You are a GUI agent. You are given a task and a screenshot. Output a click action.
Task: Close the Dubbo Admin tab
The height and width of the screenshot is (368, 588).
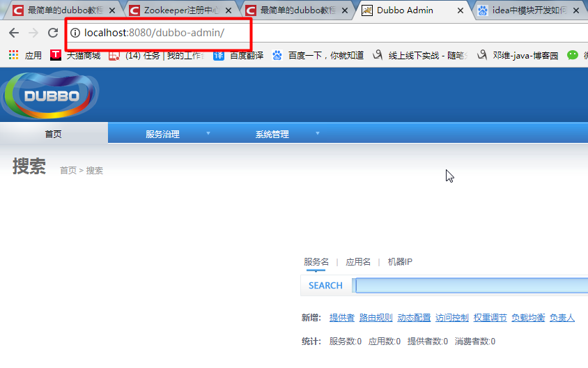[461, 10]
